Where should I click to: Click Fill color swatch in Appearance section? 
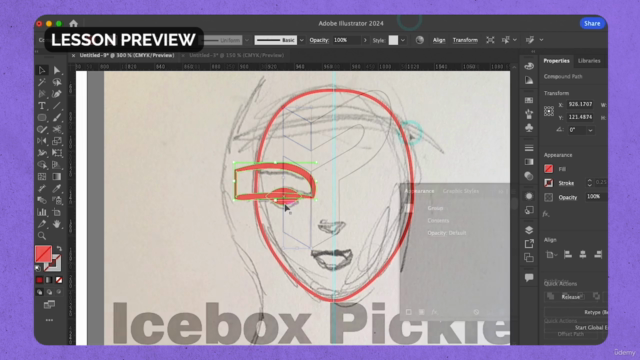(549, 169)
